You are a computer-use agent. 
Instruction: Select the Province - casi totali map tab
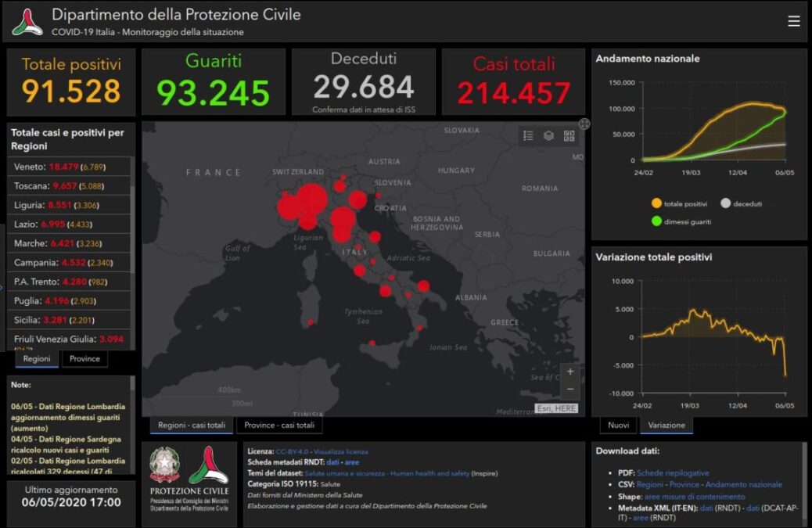pyautogui.click(x=279, y=425)
